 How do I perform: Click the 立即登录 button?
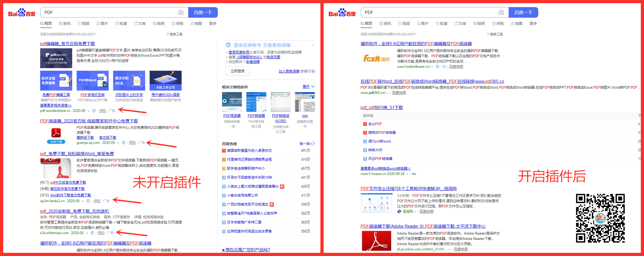click(x=237, y=71)
